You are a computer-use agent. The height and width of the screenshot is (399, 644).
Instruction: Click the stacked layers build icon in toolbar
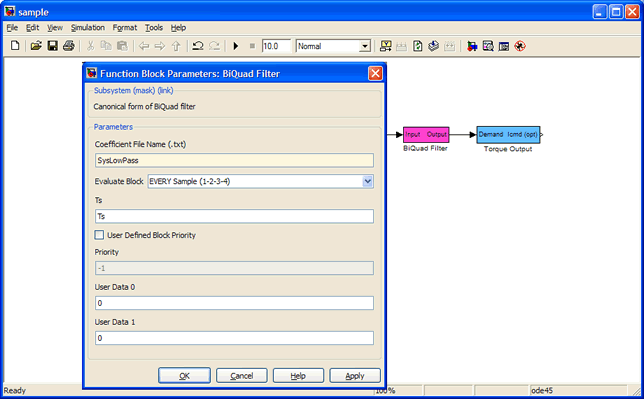click(x=433, y=46)
